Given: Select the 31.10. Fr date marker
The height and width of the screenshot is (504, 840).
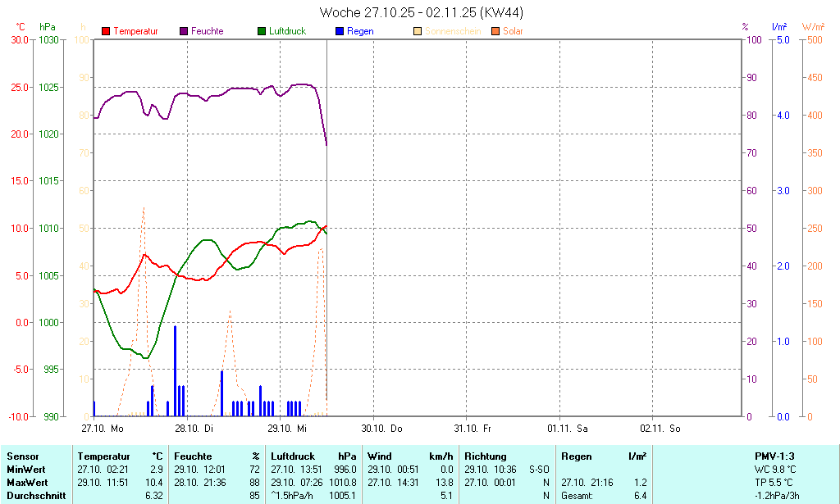Looking at the screenshot, I should [x=474, y=428].
